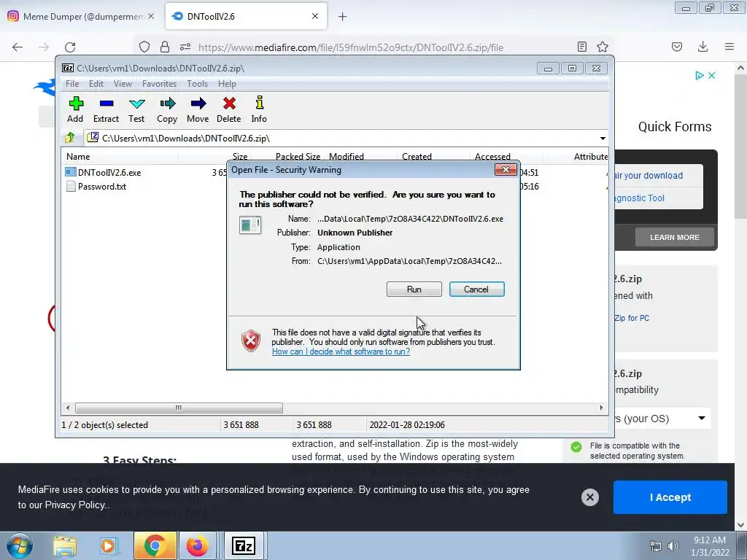The image size is (747, 560).
Task: Open a new browser tab with the plus icon
Action: click(x=342, y=17)
